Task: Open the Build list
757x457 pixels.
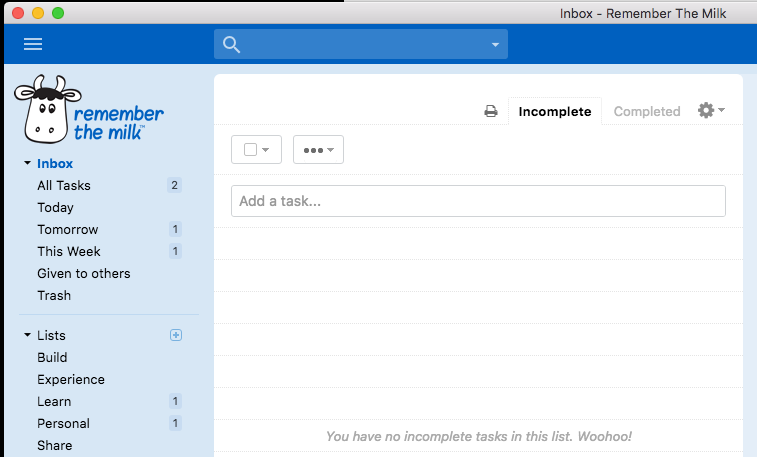Action: coord(52,358)
